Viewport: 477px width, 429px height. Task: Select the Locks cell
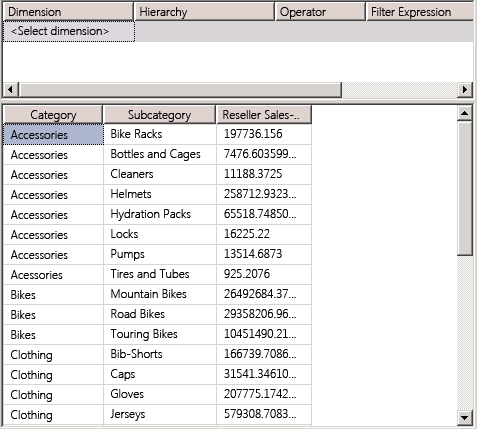coord(160,234)
